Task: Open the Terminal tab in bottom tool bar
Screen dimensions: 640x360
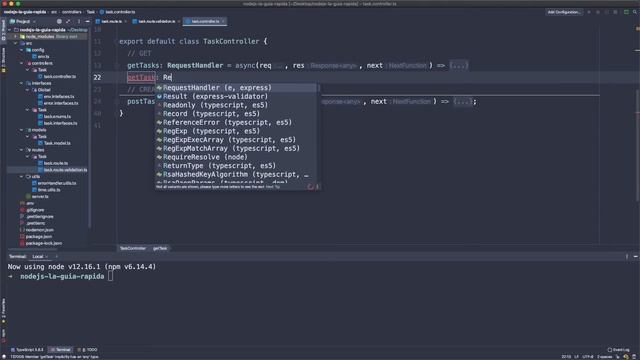Action: coord(60,350)
